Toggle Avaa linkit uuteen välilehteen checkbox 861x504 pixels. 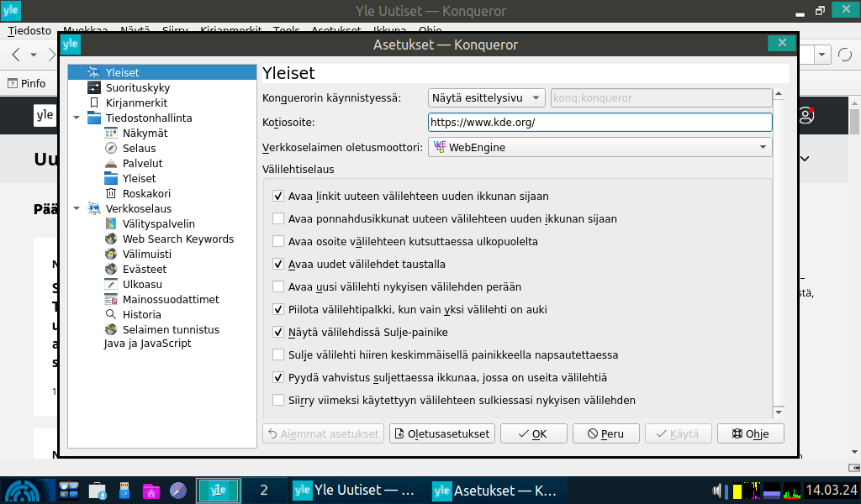tap(278, 196)
